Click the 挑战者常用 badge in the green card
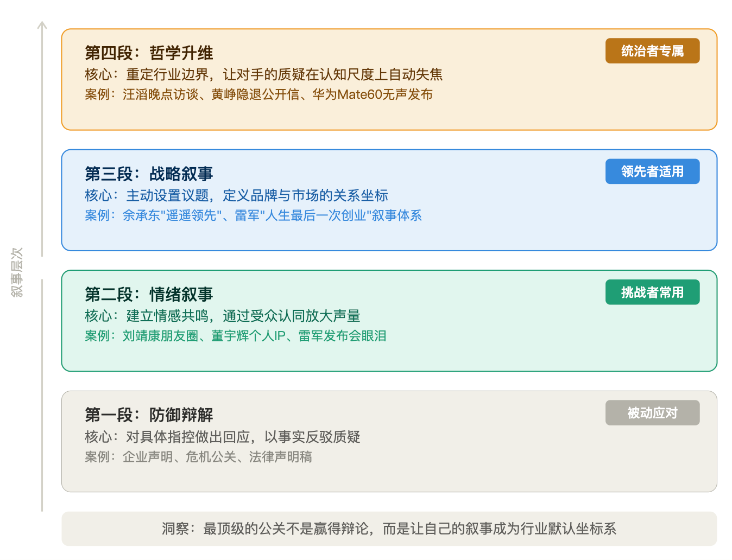This screenshot has height=560, width=732. point(652,291)
